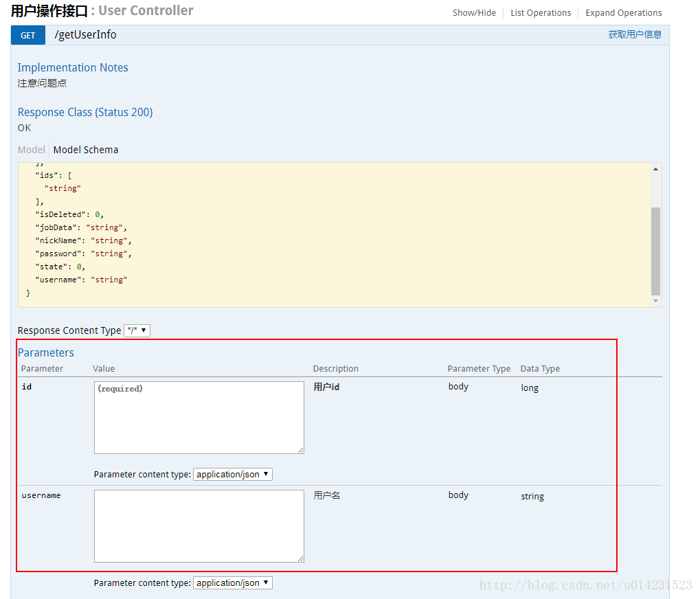Collapse the /getUserInfo endpoint path
This screenshot has width=700, height=599.
pos(85,35)
